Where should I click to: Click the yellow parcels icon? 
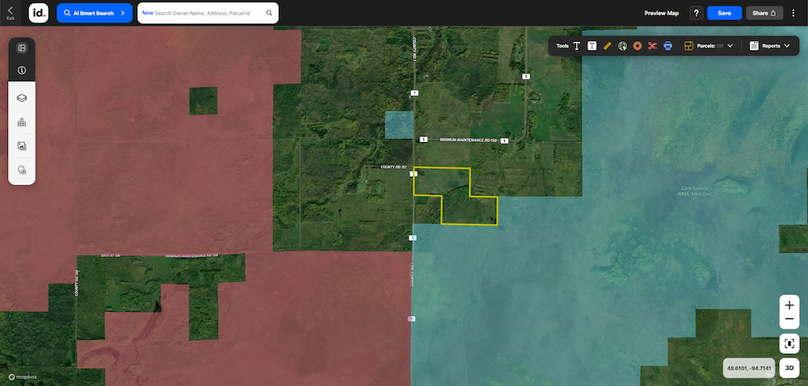689,46
